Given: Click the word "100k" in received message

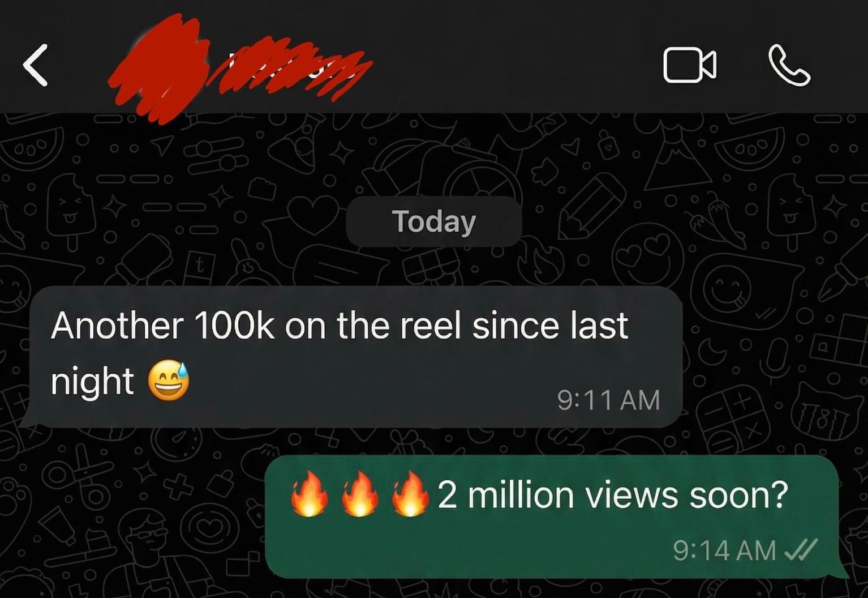Looking at the screenshot, I should click(x=234, y=326).
